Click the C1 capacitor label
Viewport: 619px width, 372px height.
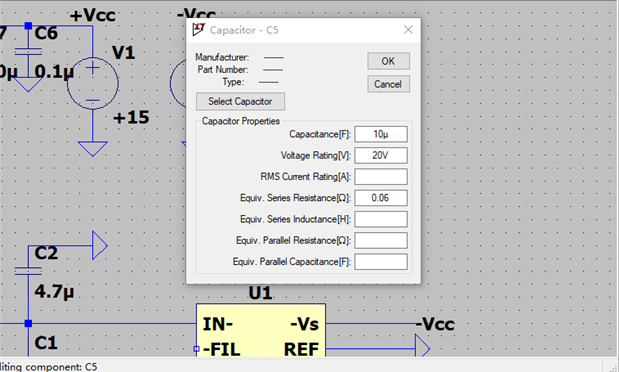[46, 343]
